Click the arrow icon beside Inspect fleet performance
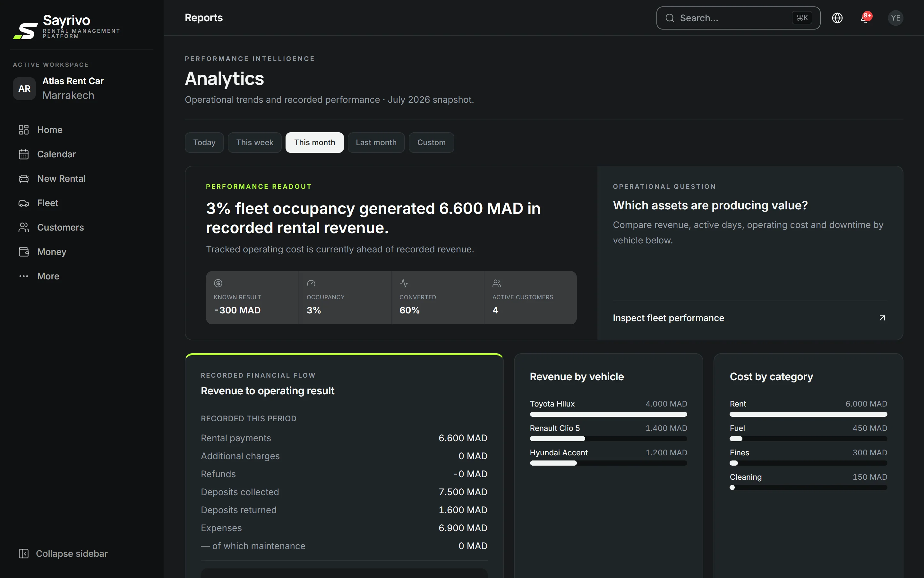The height and width of the screenshot is (578, 924). (882, 318)
